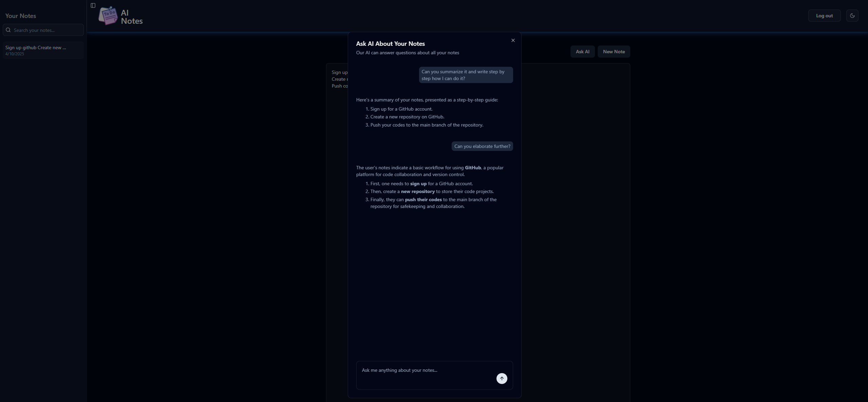Viewport: 868px width, 402px height.
Task: Click the 'Can you elaborate further?' message
Action: (x=482, y=146)
